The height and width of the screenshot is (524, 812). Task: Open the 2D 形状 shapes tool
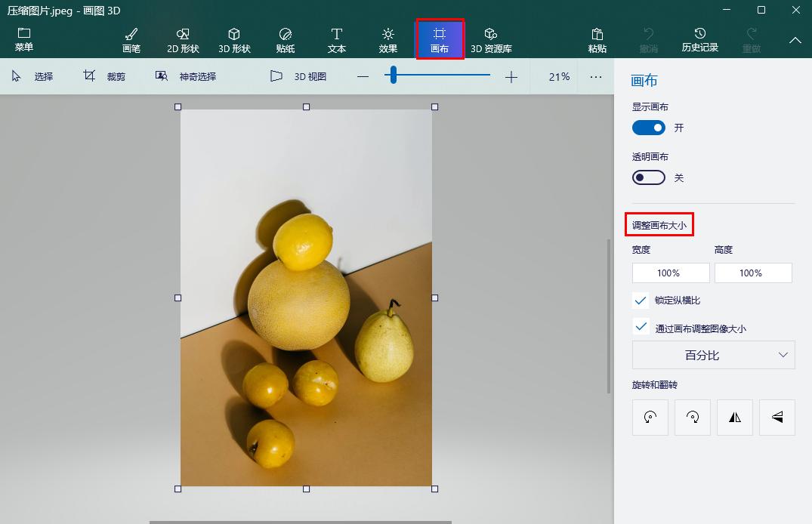(183, 40)
